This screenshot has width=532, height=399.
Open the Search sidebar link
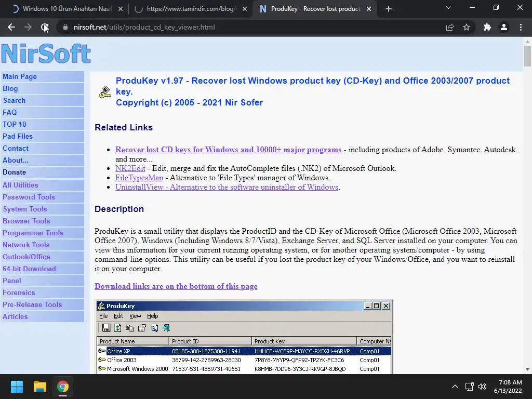pos(43,100)
